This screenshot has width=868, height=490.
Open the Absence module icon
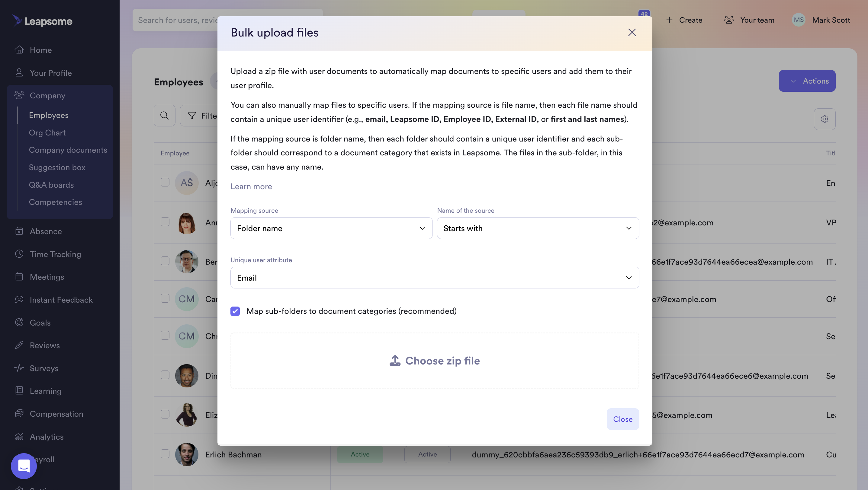(x=19, y=231)
